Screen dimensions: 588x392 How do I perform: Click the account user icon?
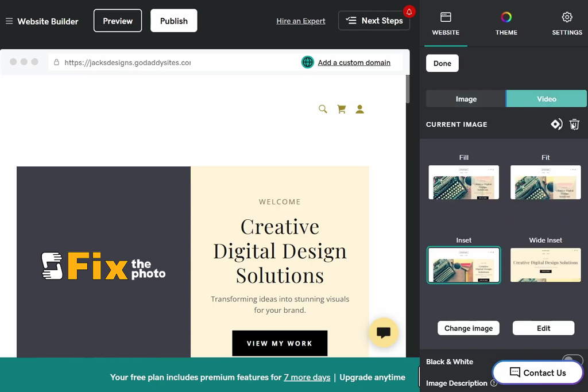point(359,109)
